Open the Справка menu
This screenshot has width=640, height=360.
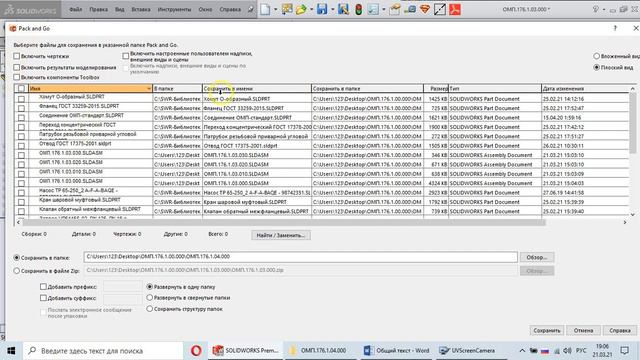230,9
